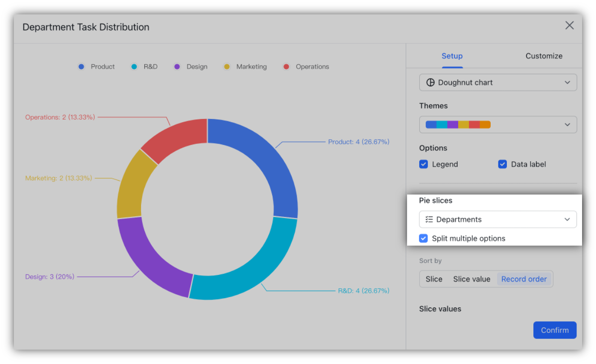This screenshot has width=596, height=364.
Task: Toggle the Operations legend item
Action: tap(306, 67)
